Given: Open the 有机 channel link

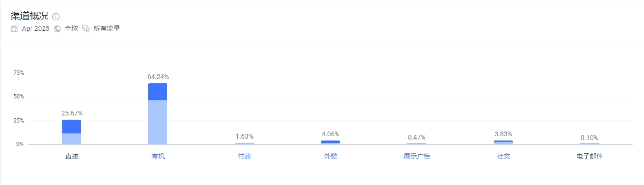Looking at the screenshot, I should 158,156.
